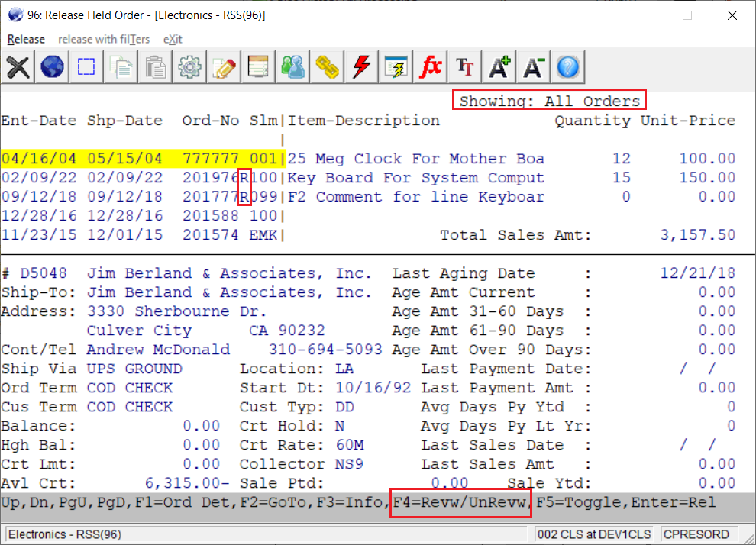This screenshot has height=545, width=756.
Task: Click the two people users icon
Action: point(292,66)
